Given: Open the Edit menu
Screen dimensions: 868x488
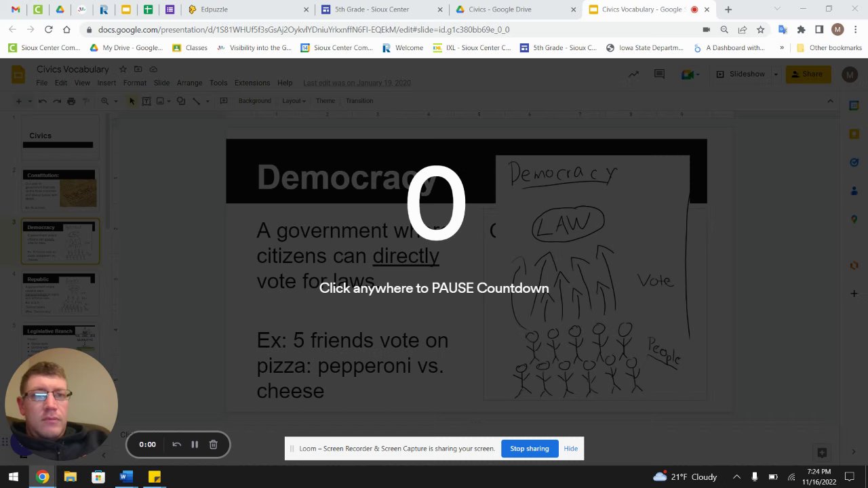Looking at the screenshot, I should [61, 83].
